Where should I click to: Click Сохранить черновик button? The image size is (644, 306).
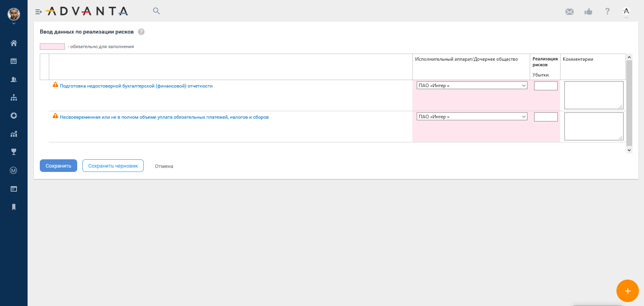click(113, 166)
